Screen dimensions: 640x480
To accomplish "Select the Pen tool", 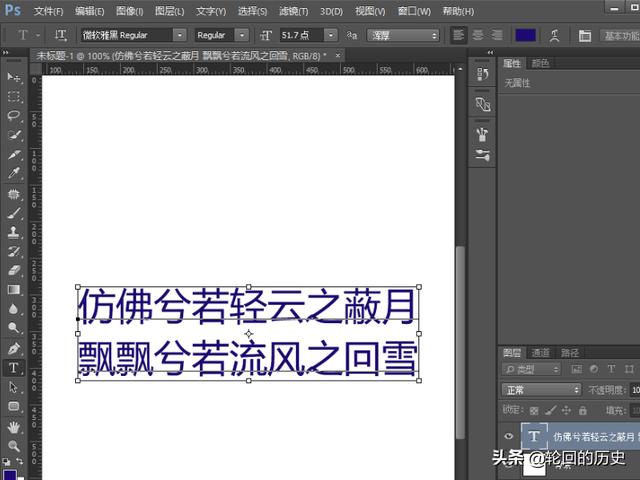I will coord(13,349).
